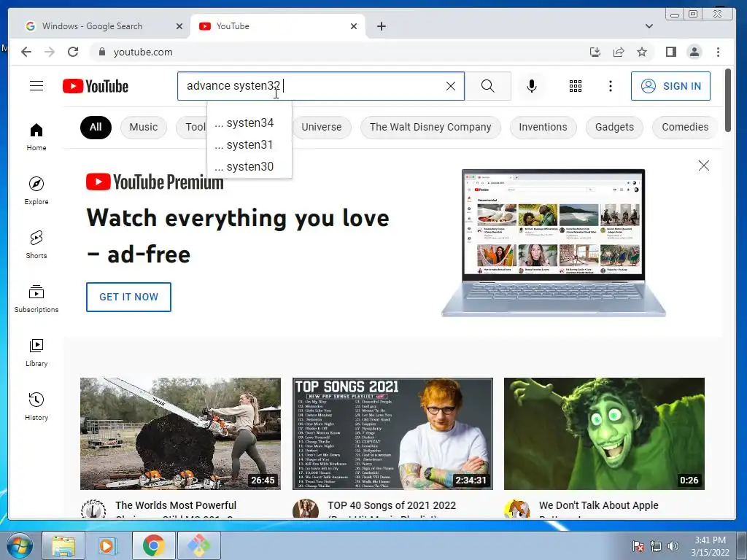
Task: Expand Chrome tab search chevron
Action: [649, 26]
